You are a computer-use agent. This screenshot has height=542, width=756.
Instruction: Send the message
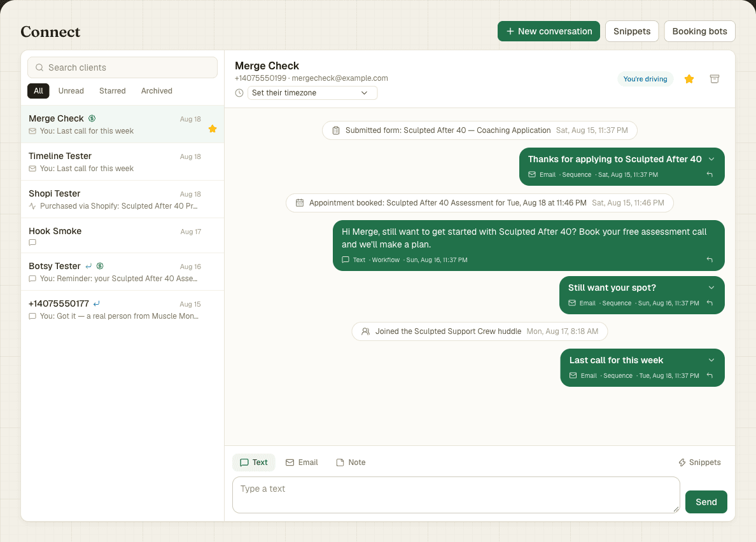[x=706, y=502]
